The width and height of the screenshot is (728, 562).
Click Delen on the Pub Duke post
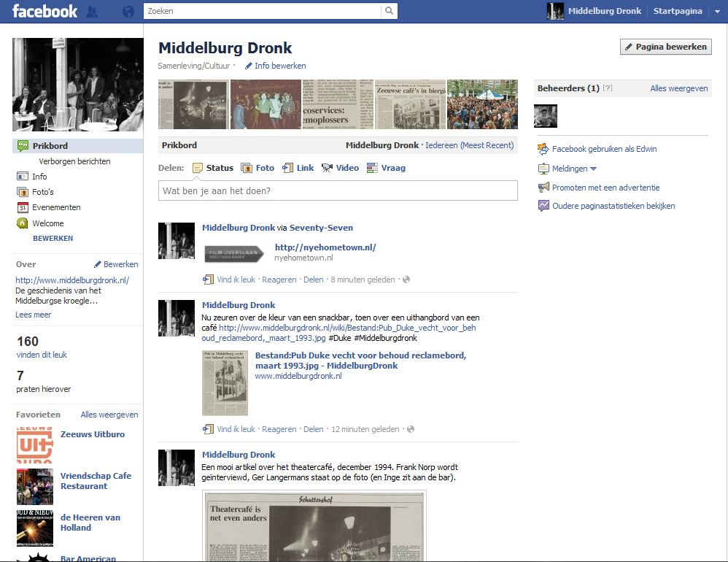[314, 429]
